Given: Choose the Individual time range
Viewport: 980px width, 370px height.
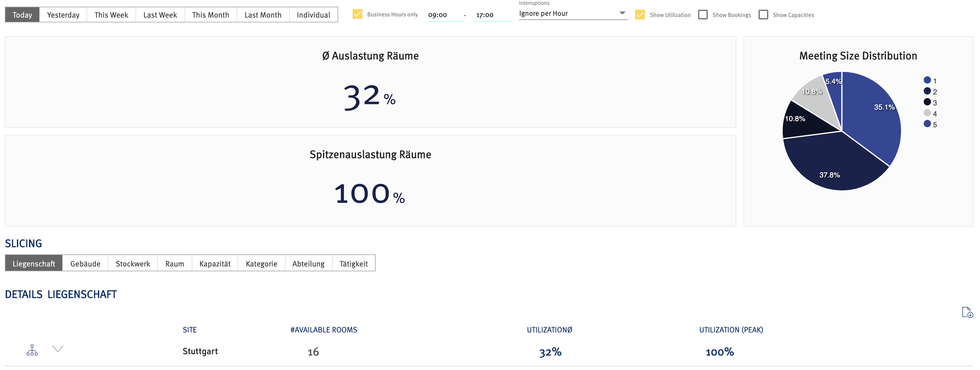Looking at the screenshot, I should click(x=314, y=15).
